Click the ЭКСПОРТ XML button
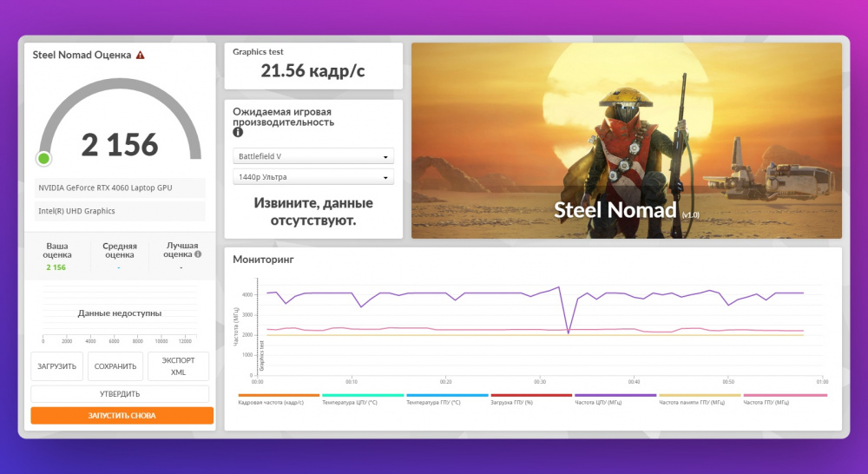Screen dimensions: 868x474 pyautogui.click(x=178, y=366)
